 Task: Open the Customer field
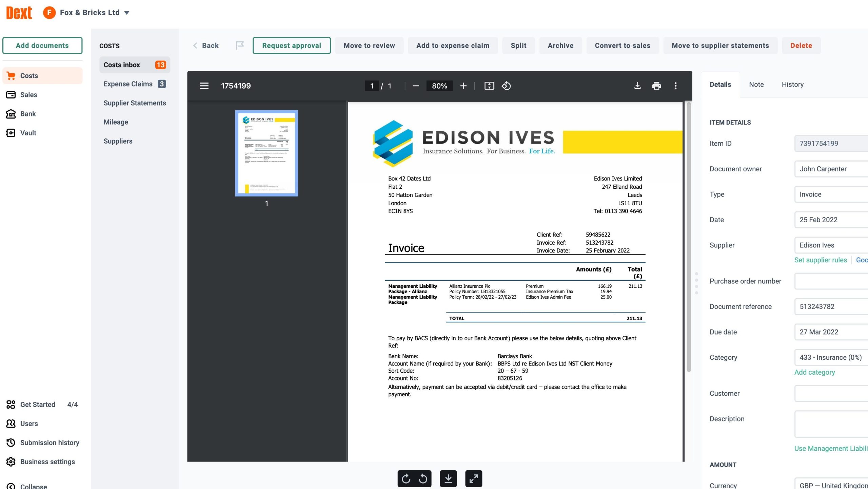point(831,394)
